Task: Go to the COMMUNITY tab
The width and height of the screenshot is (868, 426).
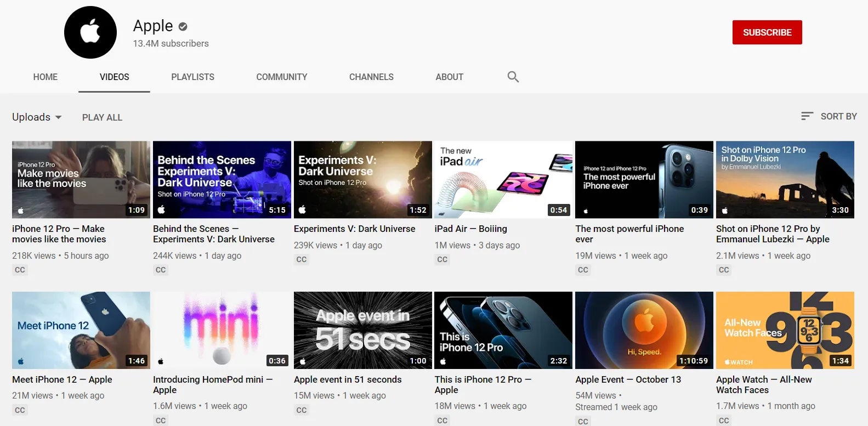Action: point(281,77)
